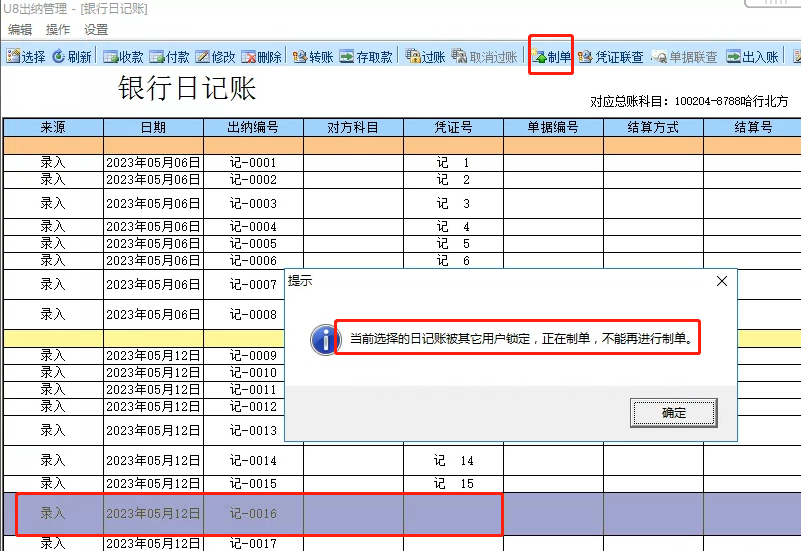
Task: Click date cell in row 记-0001
Action: [x=153, y=163]
